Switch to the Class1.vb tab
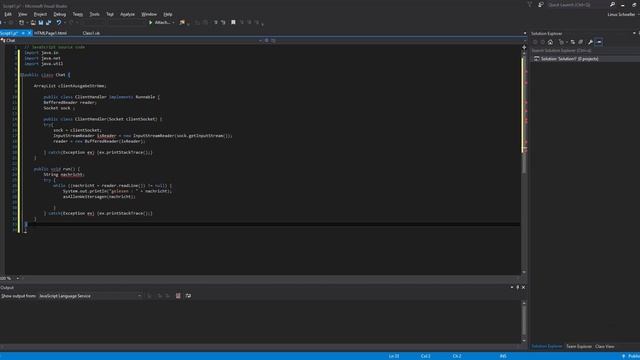The width and height of the screenshot is (640, 360). [91, 33]
